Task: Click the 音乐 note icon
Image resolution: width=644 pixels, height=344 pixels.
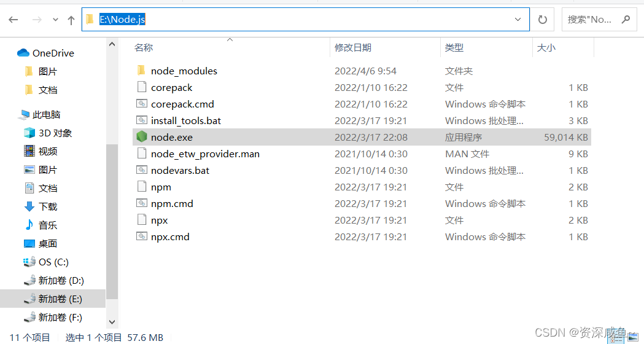Action: coord(29,225)
